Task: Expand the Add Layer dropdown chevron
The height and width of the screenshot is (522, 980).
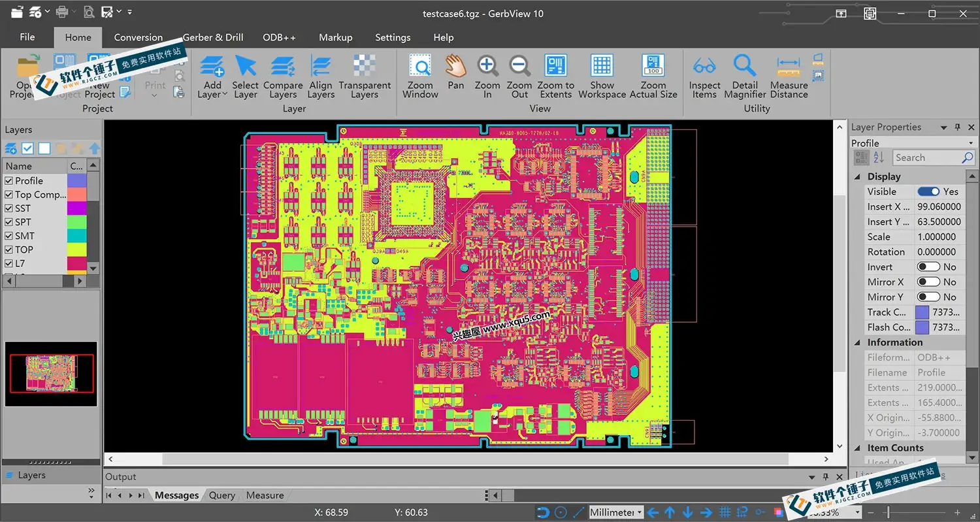Action: click(x=225, y=95)
